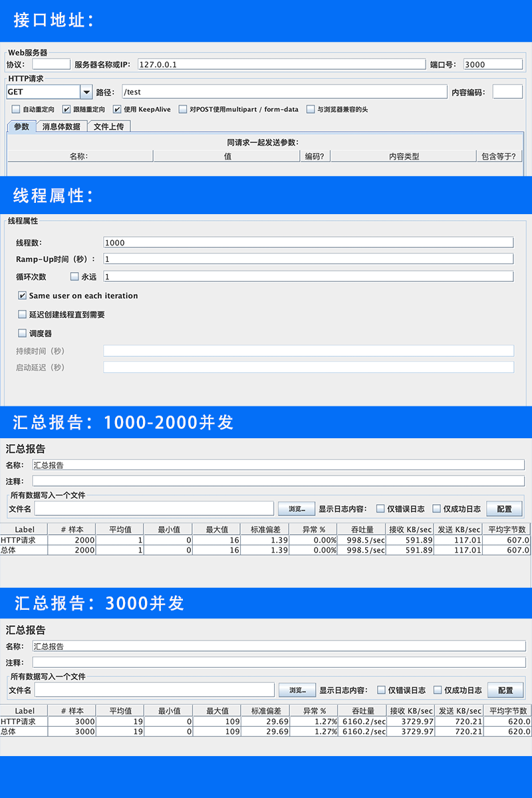The height and width of the screenshot is (798, 532).
Task: Click the 线程数 input showing 1000
Action: click(308, 243)
